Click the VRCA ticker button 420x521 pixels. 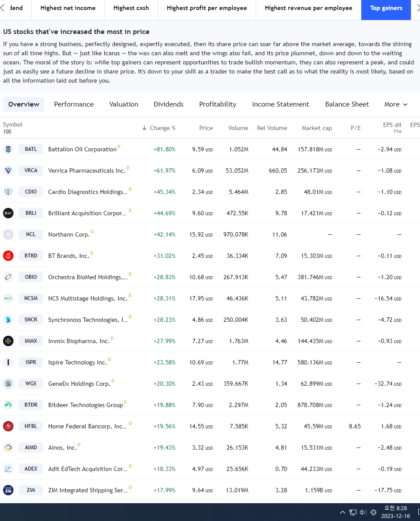tap(31, 170)
